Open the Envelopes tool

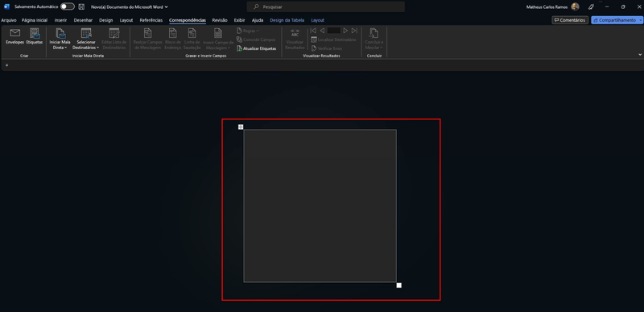pos(14,36)
